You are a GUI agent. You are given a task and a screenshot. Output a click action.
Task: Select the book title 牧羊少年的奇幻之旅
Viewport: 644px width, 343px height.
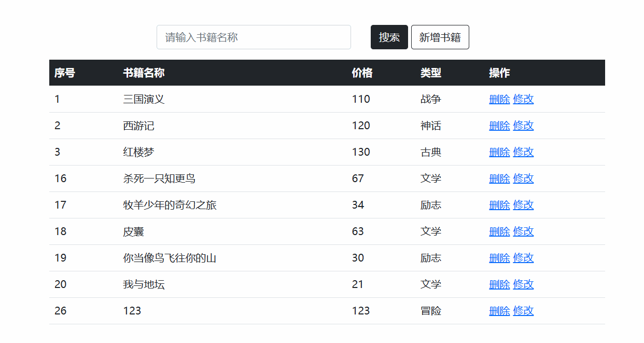[170, 205]
